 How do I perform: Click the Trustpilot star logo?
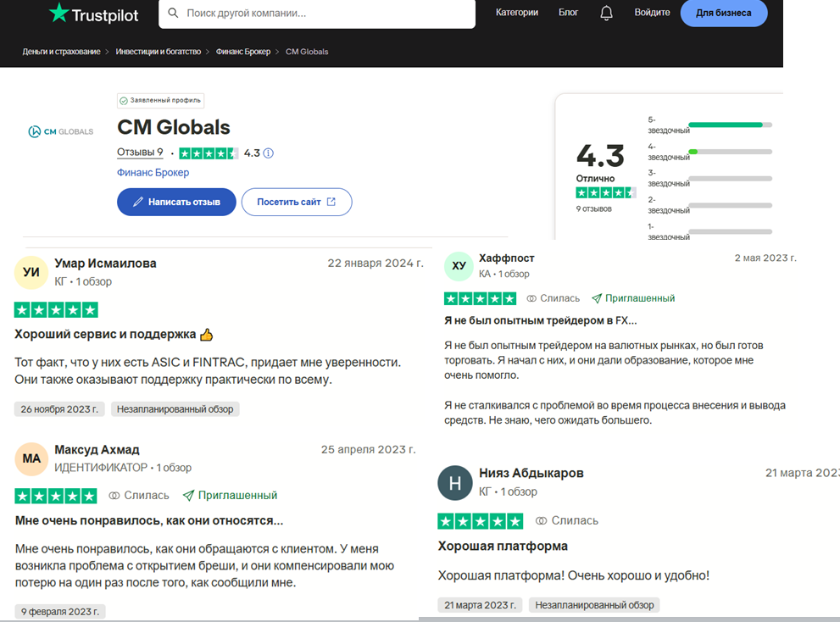pos(58,13)
